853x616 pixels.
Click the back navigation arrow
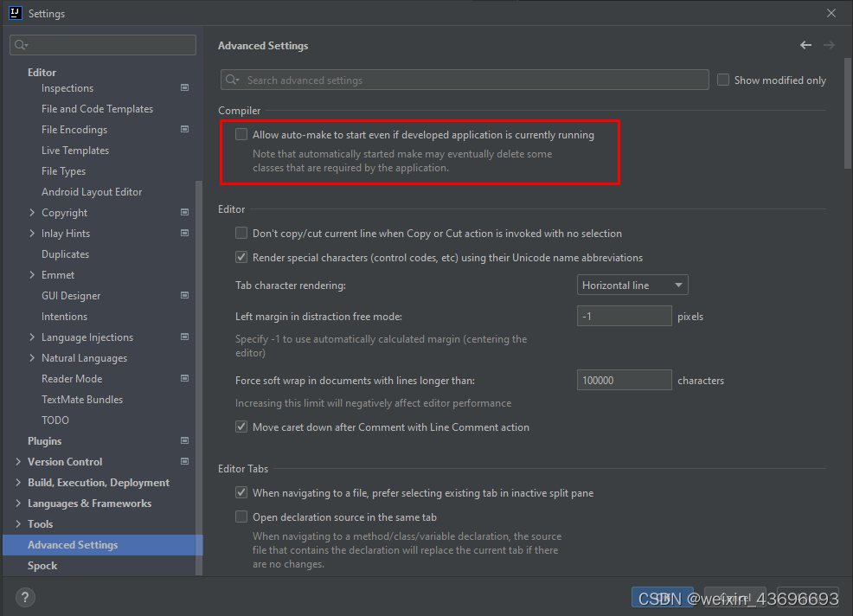pyautogui.click(x=805, y=45)
